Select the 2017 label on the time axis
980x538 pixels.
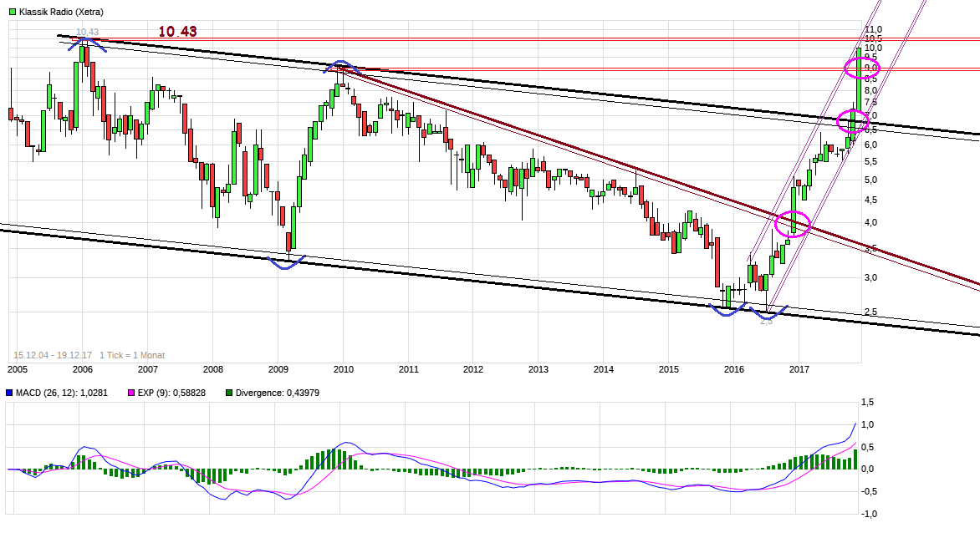[799, 368]
